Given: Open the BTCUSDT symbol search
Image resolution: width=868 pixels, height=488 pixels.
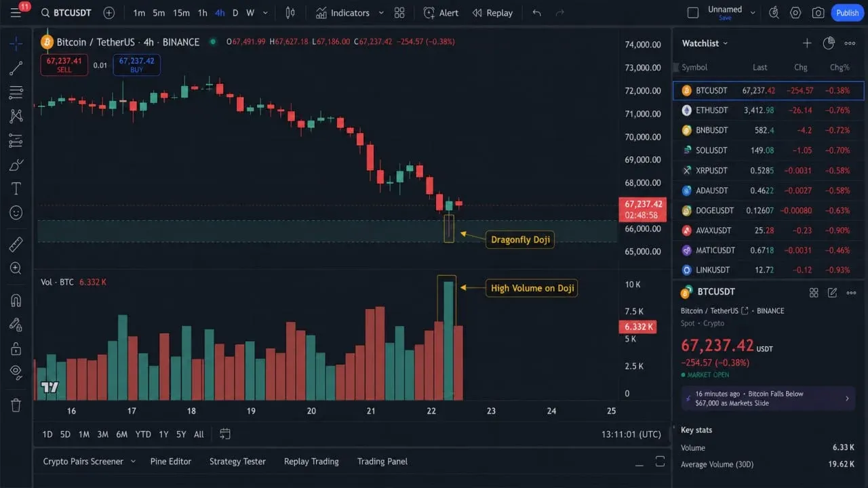Looking at the screenshot, I should (x=65, y=13).
